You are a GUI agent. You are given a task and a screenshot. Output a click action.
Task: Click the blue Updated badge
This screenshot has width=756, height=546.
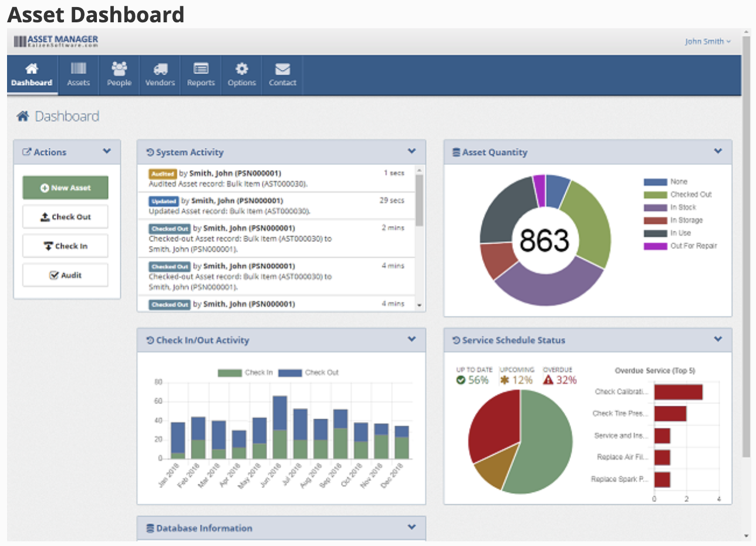click(x=163, y=201)
